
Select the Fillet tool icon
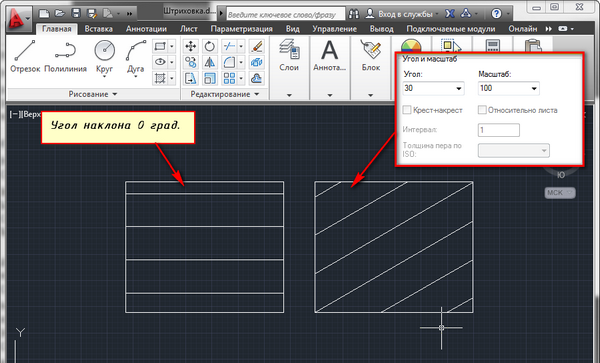point(229,62)
